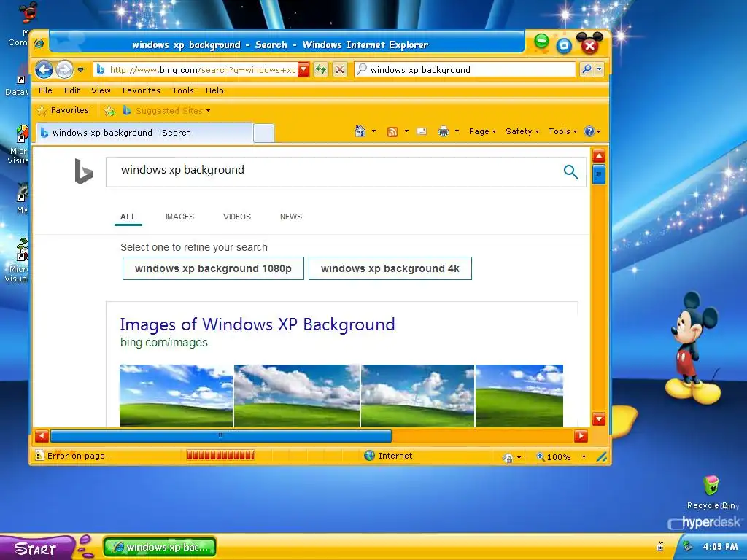Screen dimensions: 747x560
Task: Click the Print icon
Action: tap(444, 131)
